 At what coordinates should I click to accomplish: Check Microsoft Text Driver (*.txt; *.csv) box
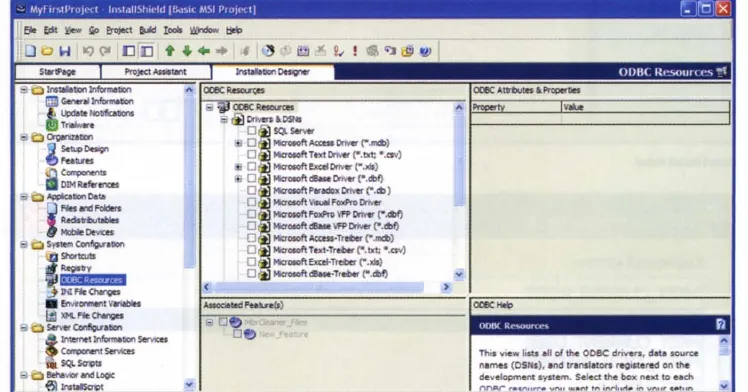tap(251, 155)
